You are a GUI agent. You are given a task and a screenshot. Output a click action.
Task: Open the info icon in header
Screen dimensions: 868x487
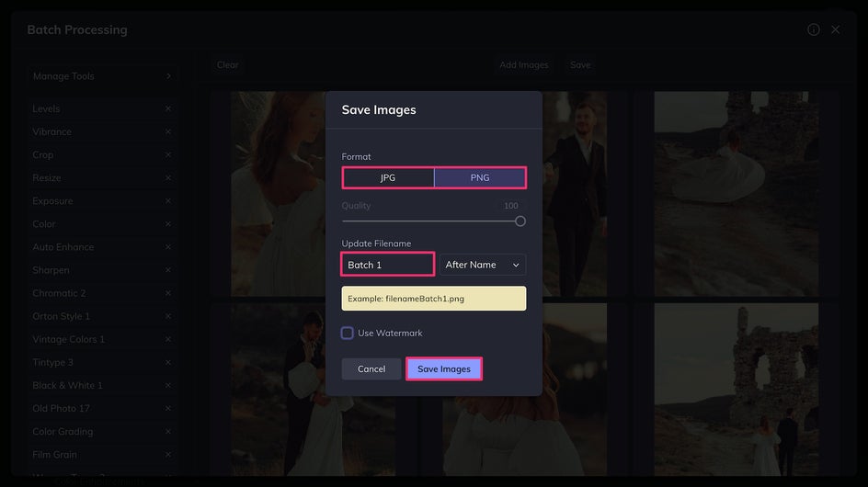[813, 30]
